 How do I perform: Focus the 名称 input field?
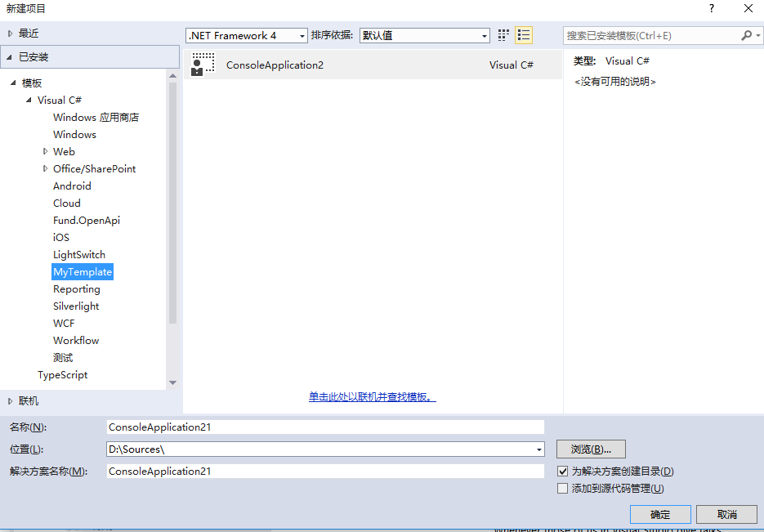325,427
